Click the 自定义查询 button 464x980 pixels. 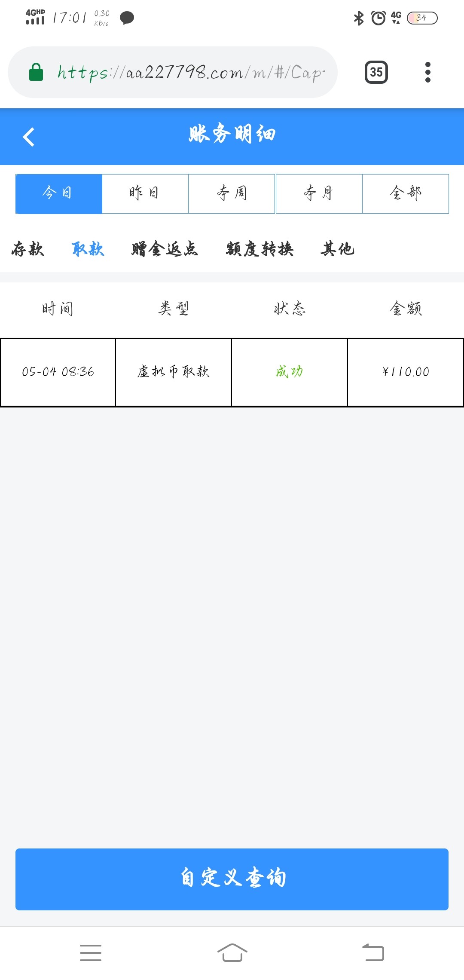point(232,879)
